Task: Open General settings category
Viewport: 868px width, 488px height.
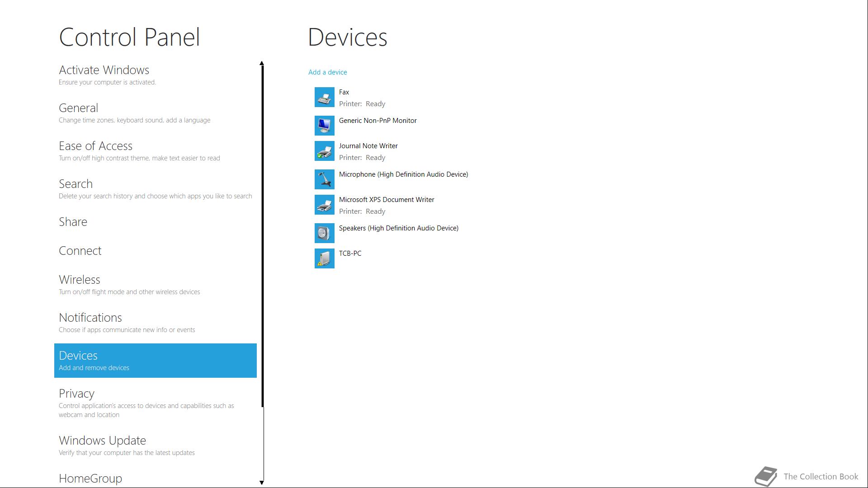Action: [156, 113]
